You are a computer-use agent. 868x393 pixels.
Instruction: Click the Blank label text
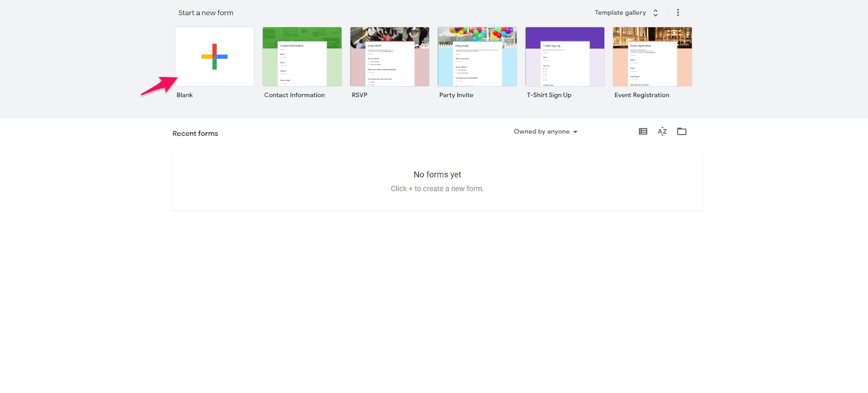(184, 95)
